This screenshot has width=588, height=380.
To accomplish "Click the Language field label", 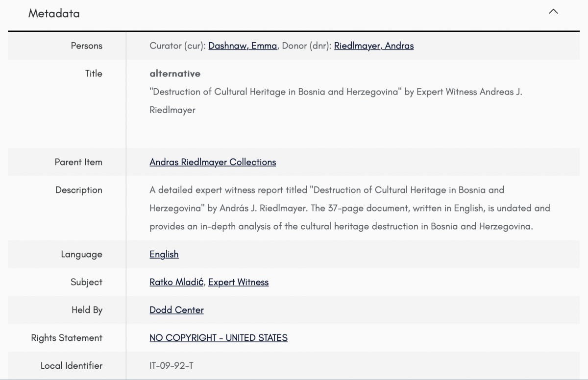I will (82, 254).
